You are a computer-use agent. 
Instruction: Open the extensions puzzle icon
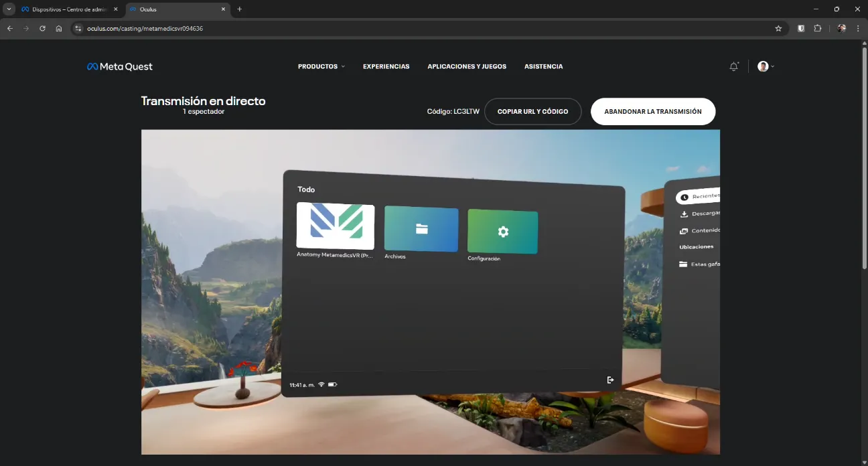point(818,29)
